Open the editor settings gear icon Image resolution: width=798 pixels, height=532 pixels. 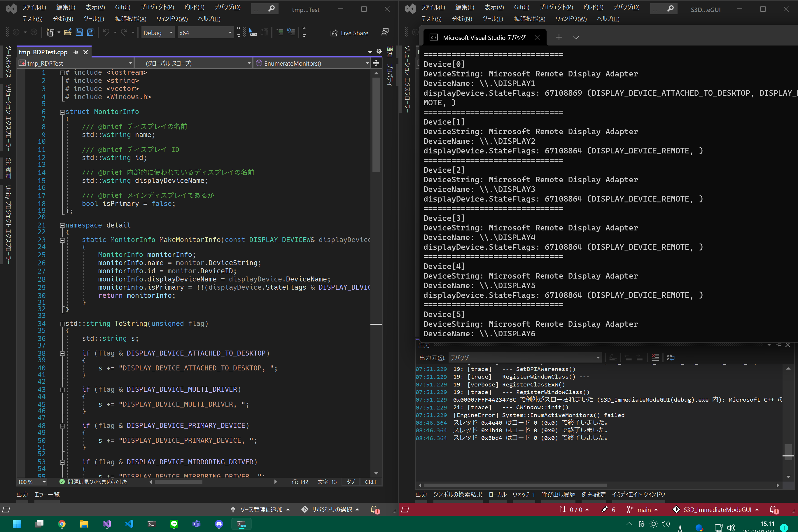[379, 52]
